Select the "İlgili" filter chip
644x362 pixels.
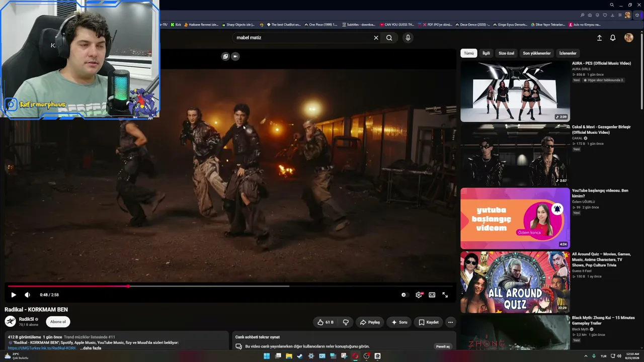pos(486,53)
